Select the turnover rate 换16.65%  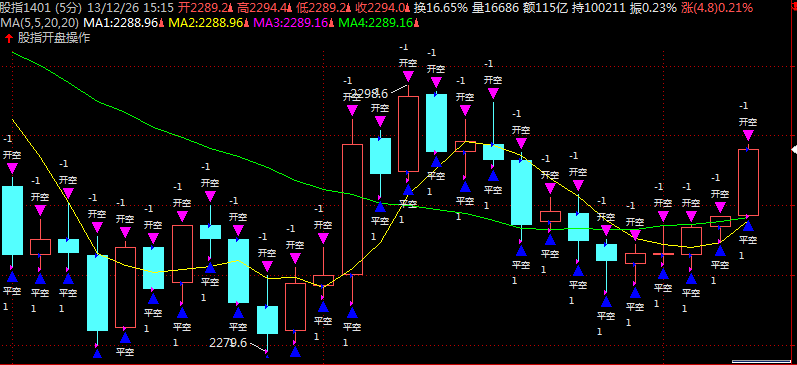(441, 8)
